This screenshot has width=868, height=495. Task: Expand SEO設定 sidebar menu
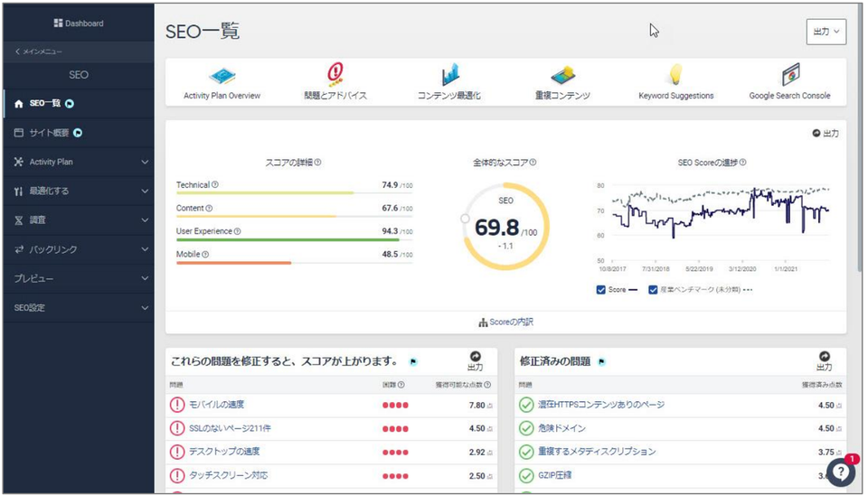[79, 307]
